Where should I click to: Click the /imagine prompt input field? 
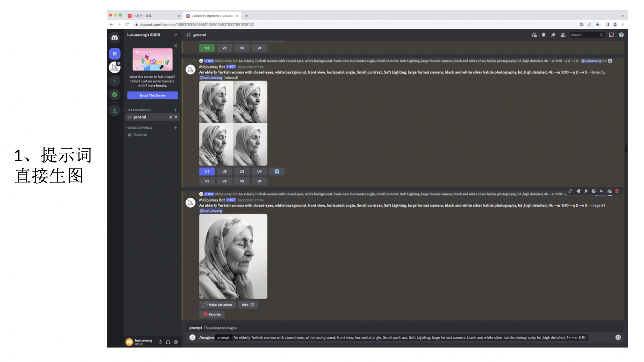click(402, 338)
